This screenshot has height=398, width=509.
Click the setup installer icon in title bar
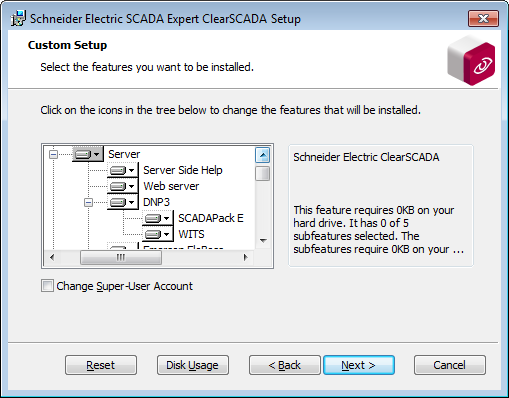coord(18,18)
